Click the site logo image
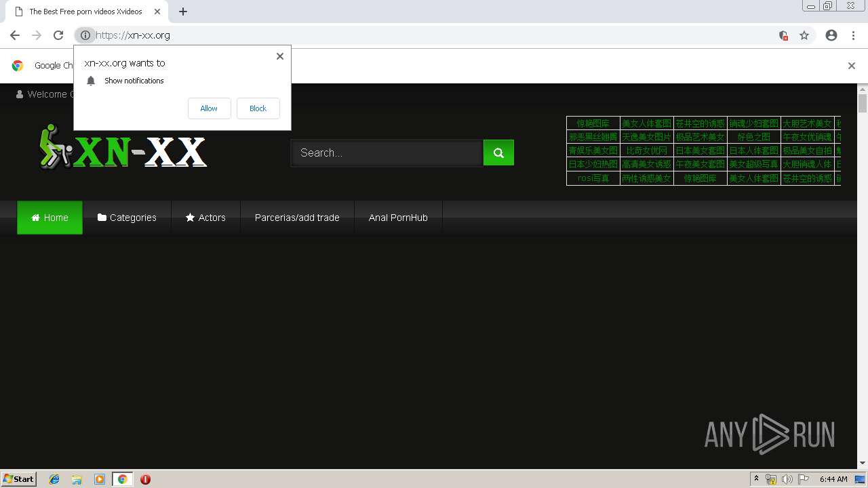The width and height of the screenshot is (868, 488). click(122, 146)
